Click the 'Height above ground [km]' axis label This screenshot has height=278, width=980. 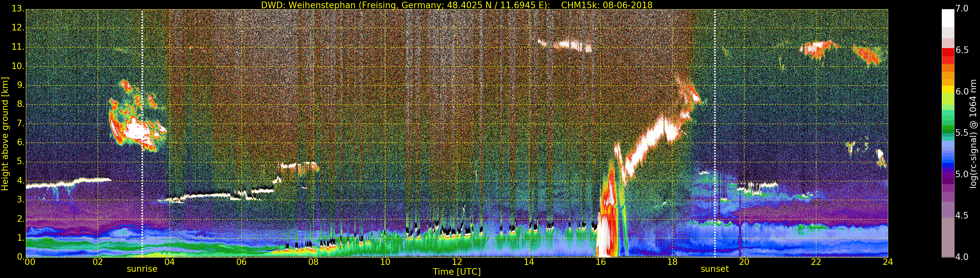pos(5,134)
